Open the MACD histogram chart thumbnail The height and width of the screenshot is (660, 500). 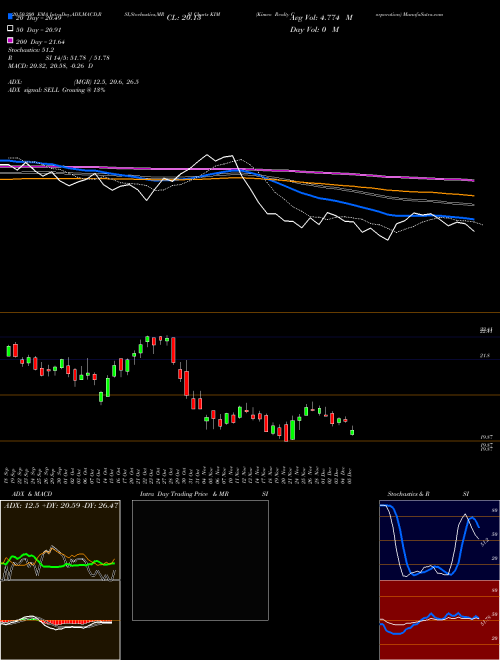60,620
